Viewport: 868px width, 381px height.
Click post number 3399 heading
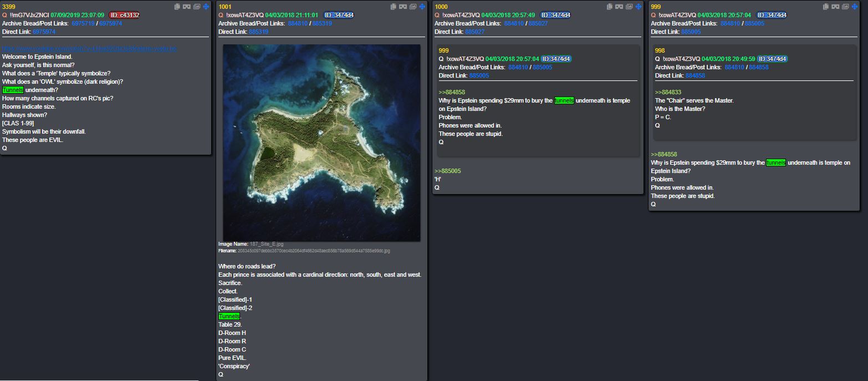point(9,7)
